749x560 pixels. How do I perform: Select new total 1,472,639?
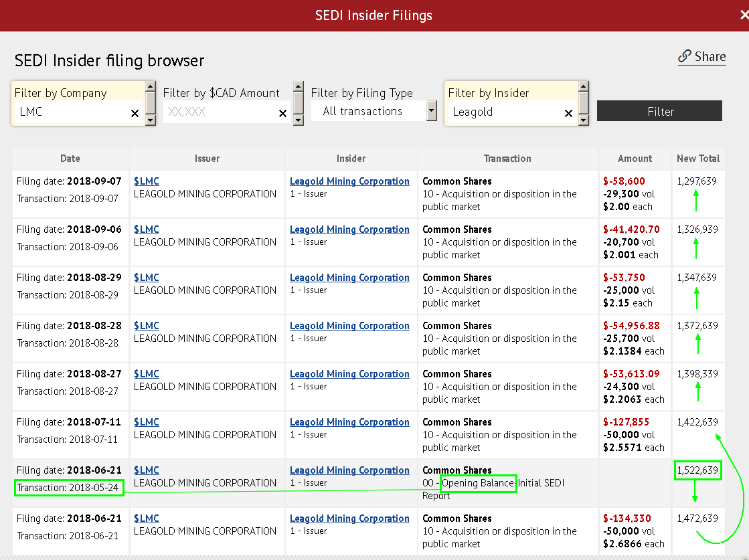697,519
